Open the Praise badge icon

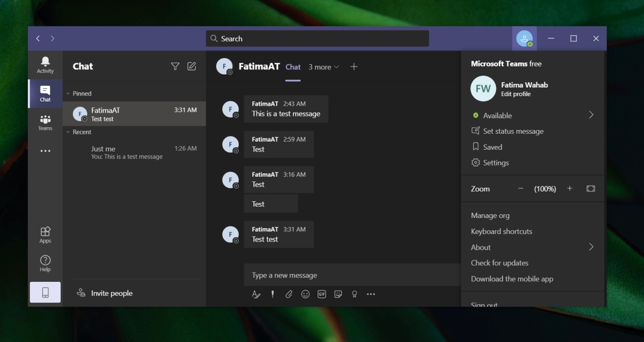click(354, 294)
